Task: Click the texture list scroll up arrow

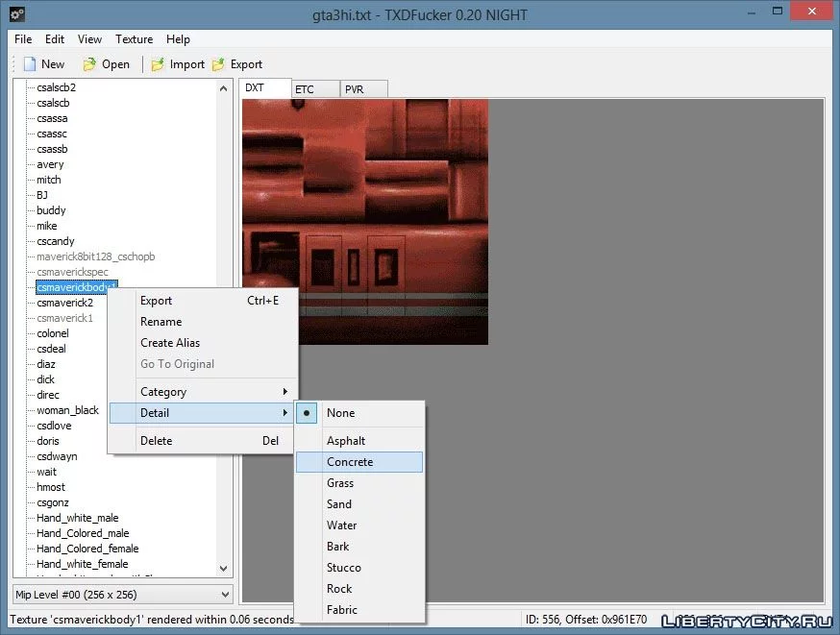Action: pyautogui.click(x=223, y=88)
